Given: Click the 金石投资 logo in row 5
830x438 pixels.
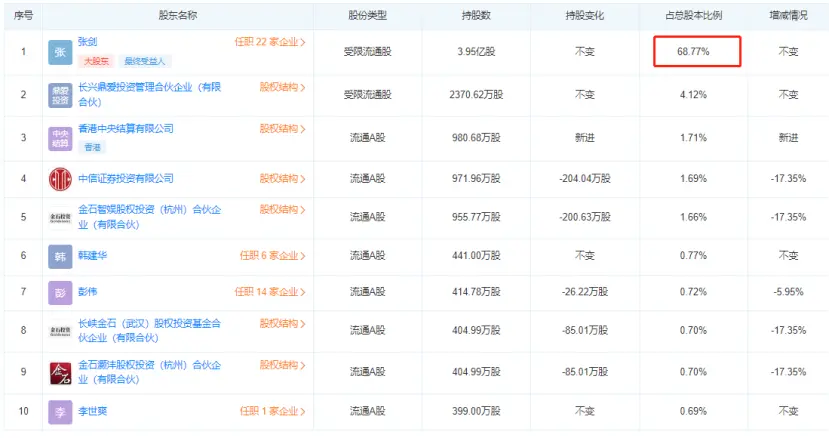Looking at the screenshot, I should click(x=60, y=217).
